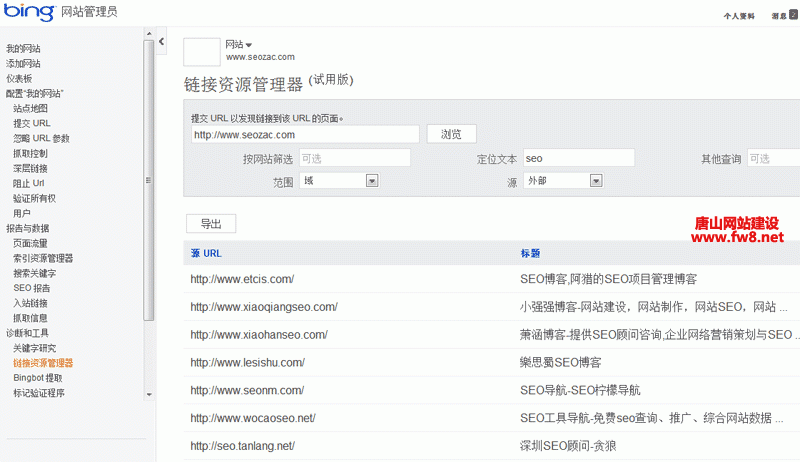The height and width of the screenshot is (462, 800).
Task: Click sidebar scrollbar up arrow
Action: pyautogui.click(x=149, y=34)
